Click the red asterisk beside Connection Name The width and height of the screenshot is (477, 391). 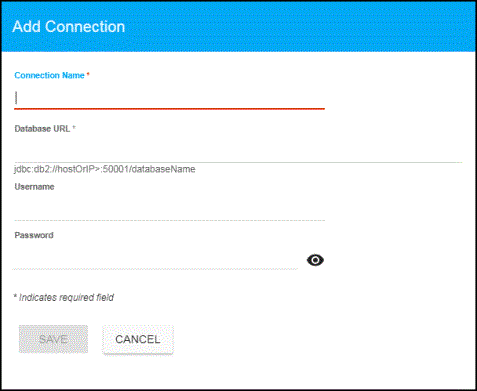(88, 74)
